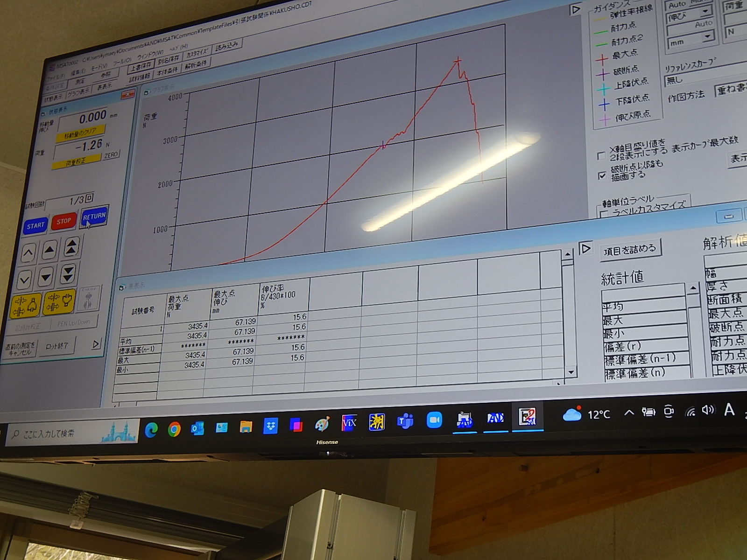Click the リファレンスカーブ 無し field
This screenshot has height=560, width=747.
click(706, 78)
